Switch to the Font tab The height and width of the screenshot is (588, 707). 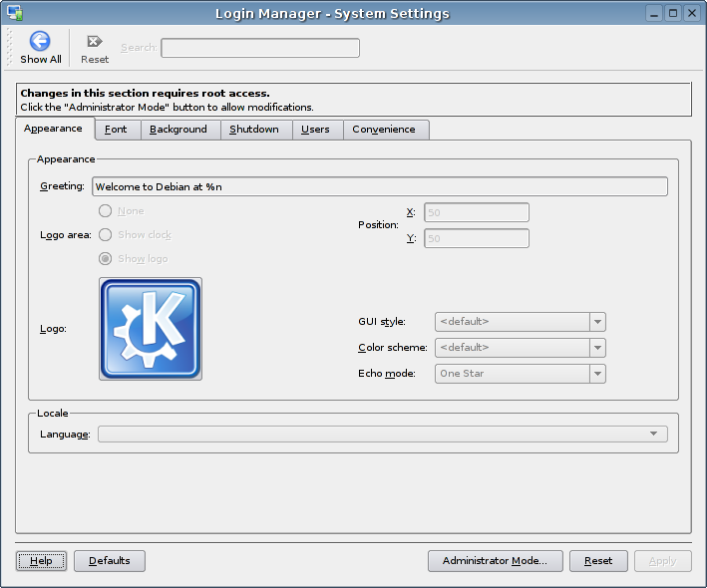(x=116, y=130)
